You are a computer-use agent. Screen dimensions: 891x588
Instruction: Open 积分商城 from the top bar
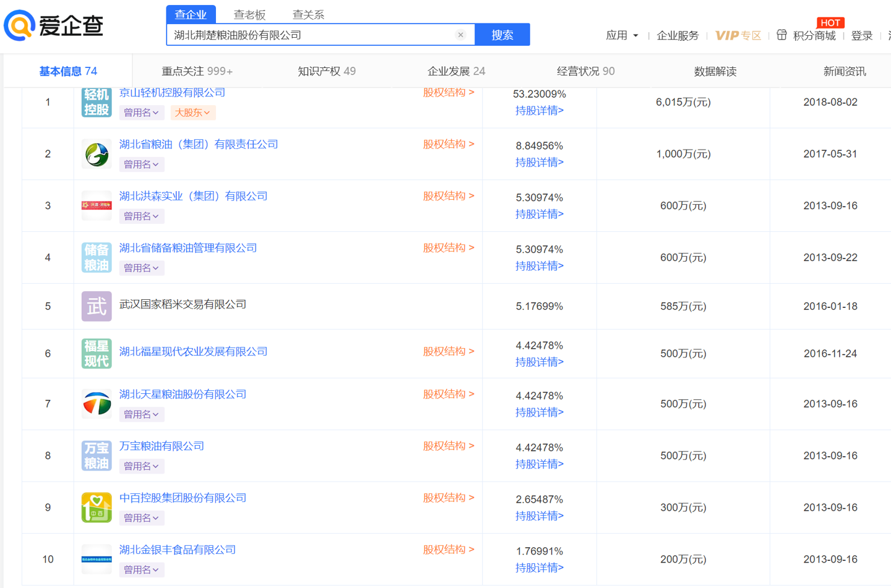[814, 35]
